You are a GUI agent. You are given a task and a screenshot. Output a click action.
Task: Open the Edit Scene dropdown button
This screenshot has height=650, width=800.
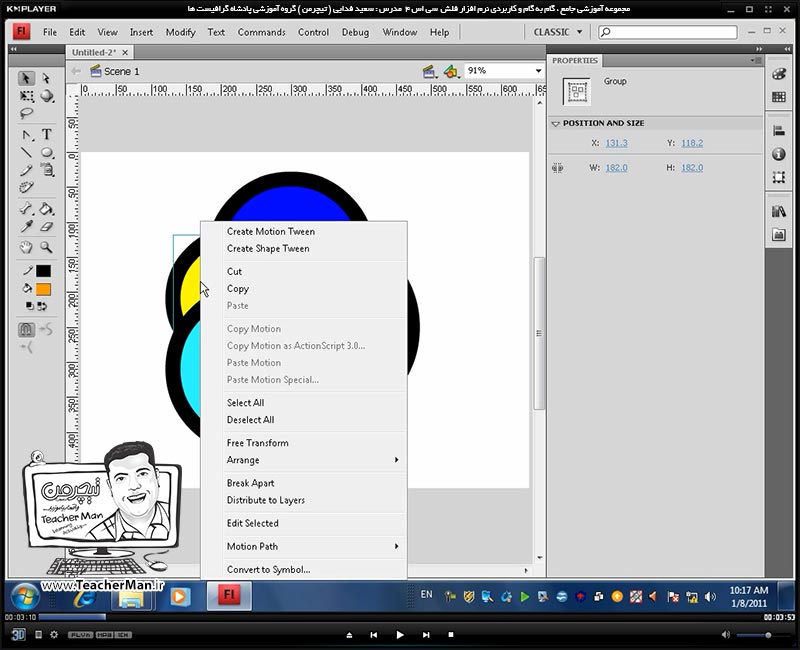[430, 71]
